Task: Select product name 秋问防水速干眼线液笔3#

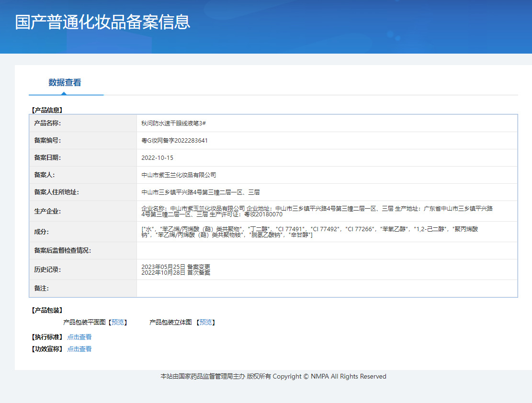Action: click(x=173, y=123)
